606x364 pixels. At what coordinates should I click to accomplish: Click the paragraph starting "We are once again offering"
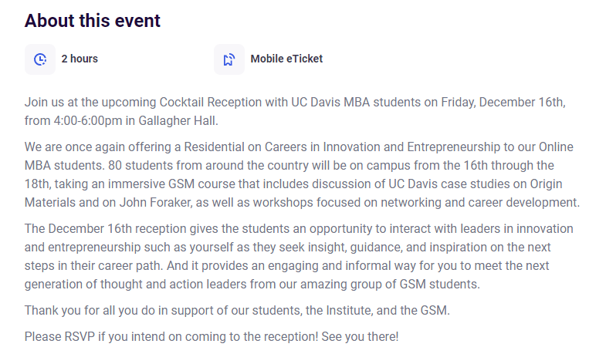pos(302,174)
